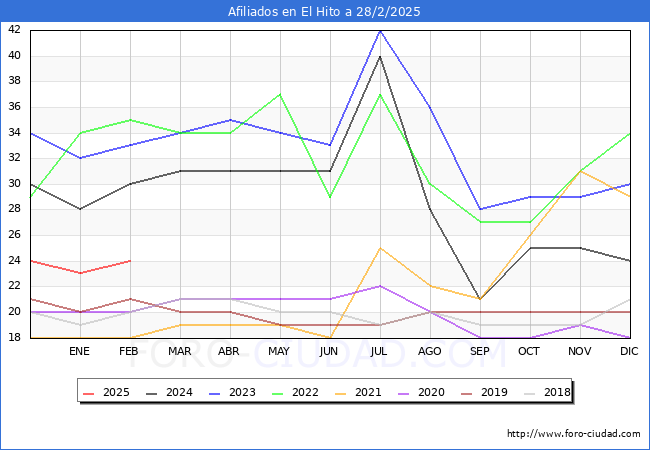Click the MAY month axis label

click(x=279, y=351)
